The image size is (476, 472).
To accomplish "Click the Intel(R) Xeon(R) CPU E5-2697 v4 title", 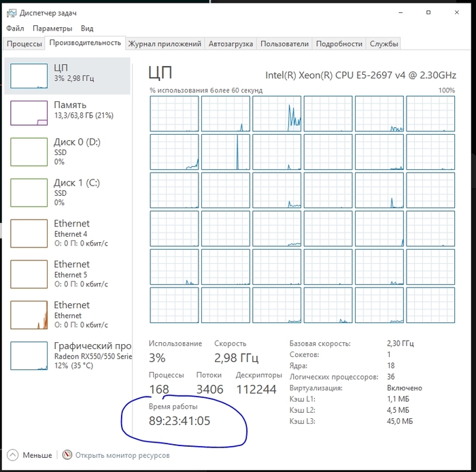I will [360, 75].
